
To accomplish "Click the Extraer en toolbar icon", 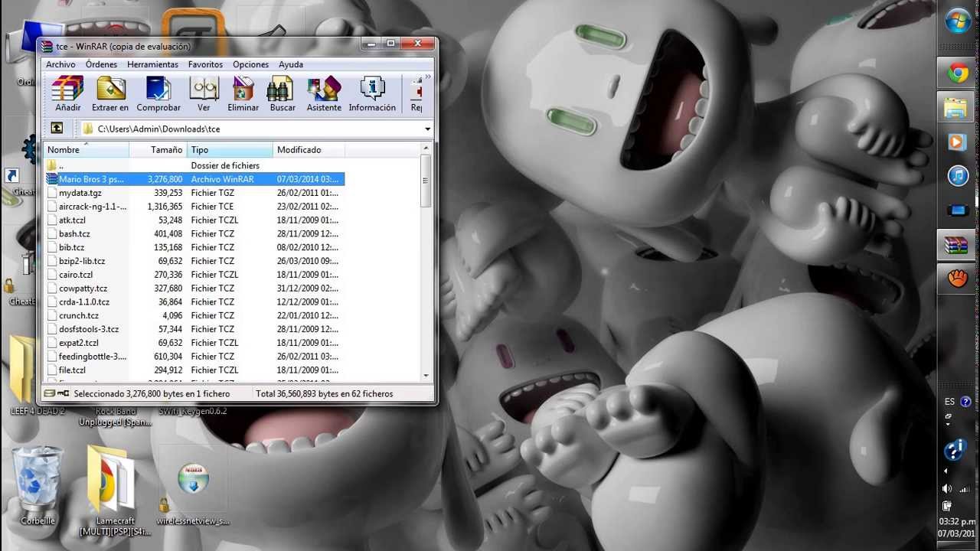I will coord(110,94).
